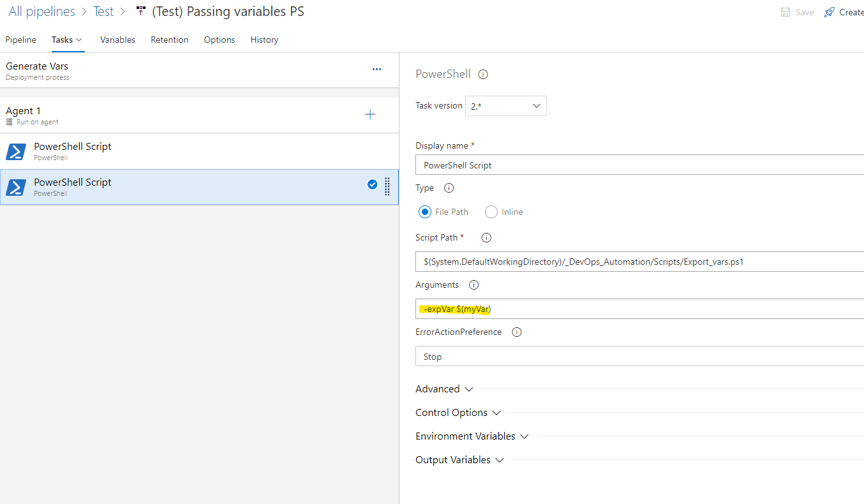Switch to the Variables tab
The height and width of the screenshot is (504, 864).
click(x=117, y=40)
